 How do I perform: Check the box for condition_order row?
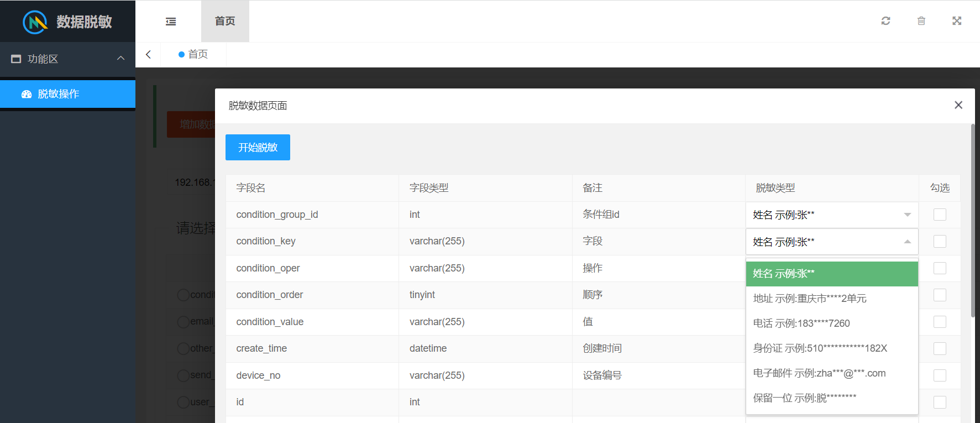tap(940, 295)
